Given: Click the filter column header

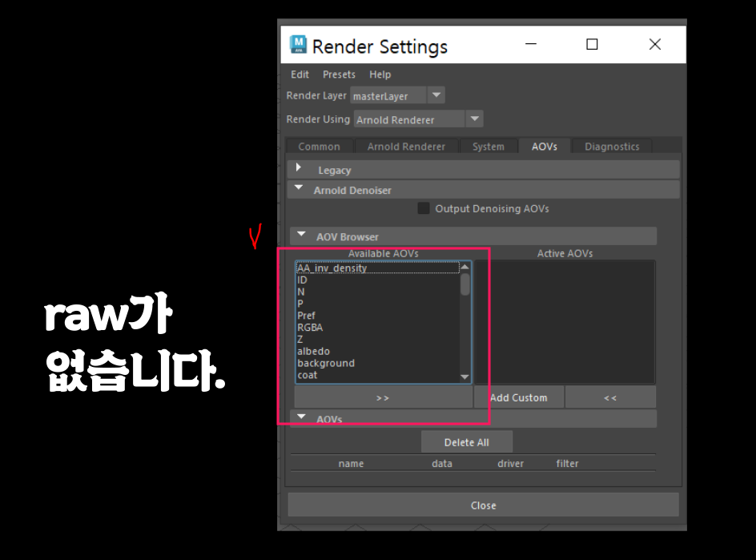Looking at the screenshot, I should 567,464.
